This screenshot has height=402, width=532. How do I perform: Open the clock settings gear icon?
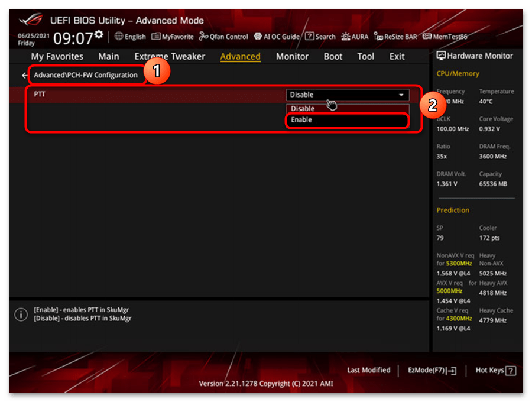[x=99, y=34]
